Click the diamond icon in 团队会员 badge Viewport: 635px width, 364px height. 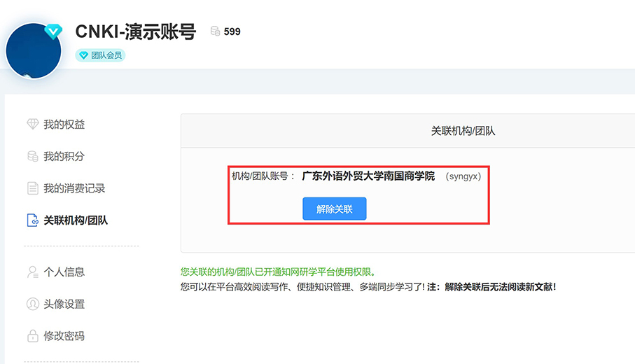pyautogui.click(x=83, y=55)
